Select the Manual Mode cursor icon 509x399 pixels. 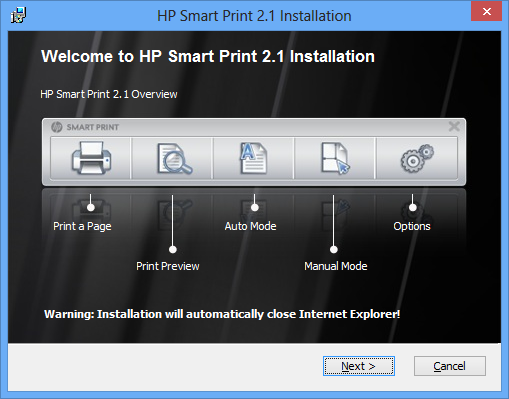tap(335, 158)
